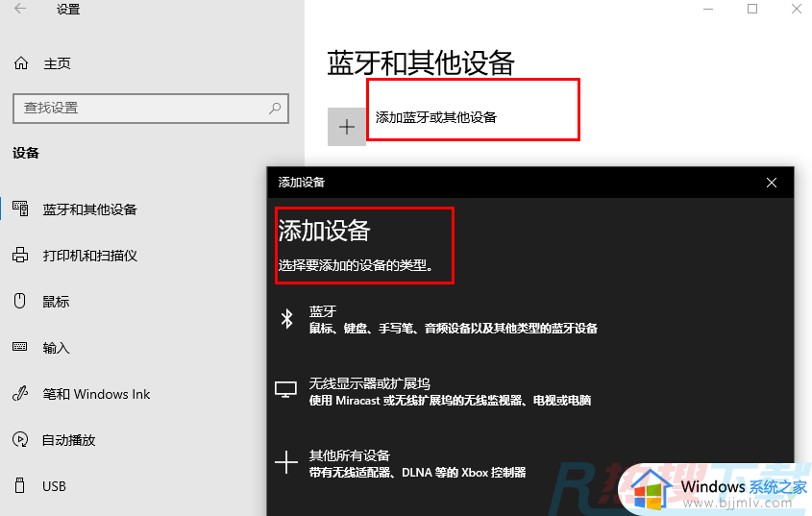Click 选择要添加的设备的类型 text
The width and height of the screenshot is (812, 516).
click(356, 266)
